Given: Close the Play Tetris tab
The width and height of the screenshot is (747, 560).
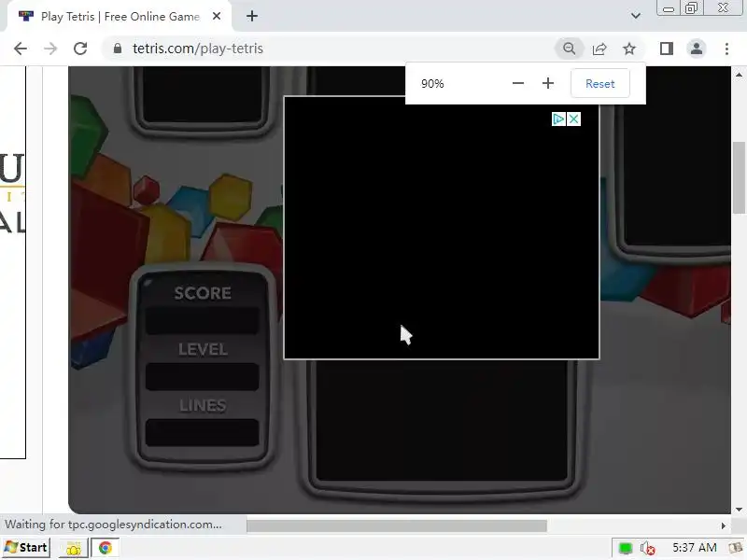Looking at the screenshot, I should 217,16.
